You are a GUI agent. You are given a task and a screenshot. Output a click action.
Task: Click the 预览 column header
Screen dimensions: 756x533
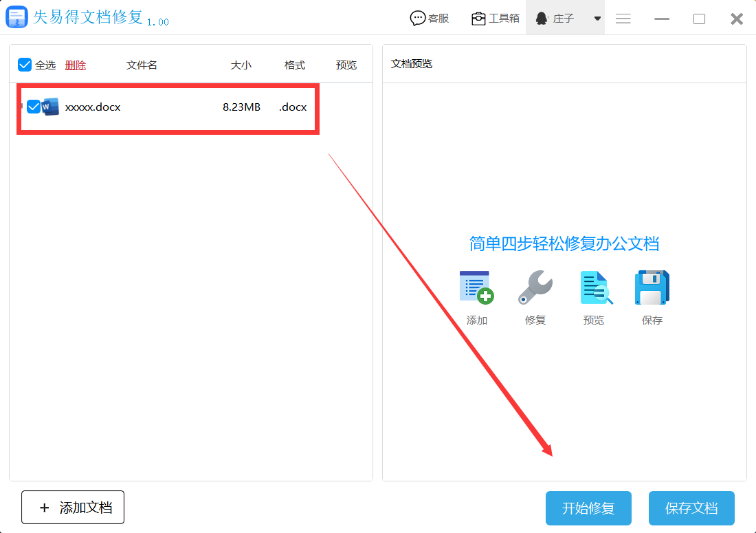coord(346,65)
